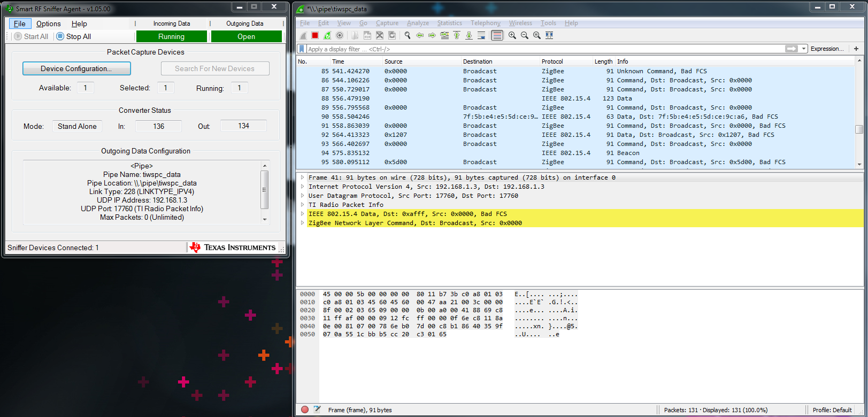
Task: Toggle packet list colorization
Action: pyautogui.click(x=497, y=35)
